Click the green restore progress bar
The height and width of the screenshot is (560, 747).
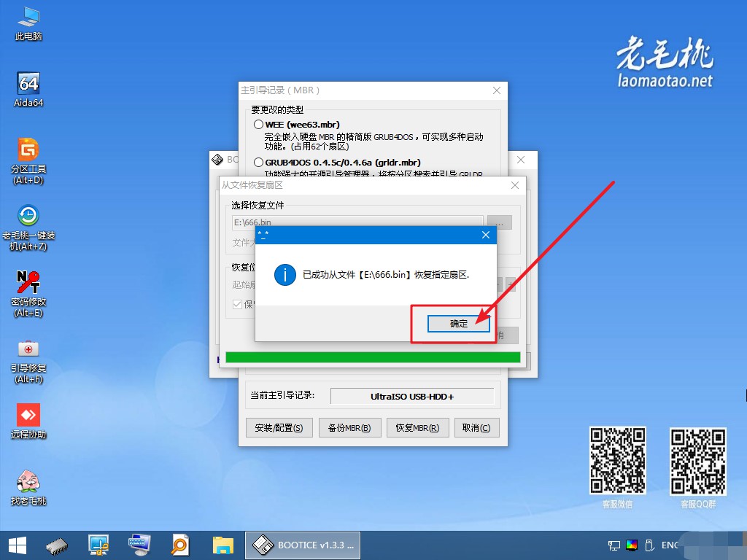tap(373, 357)
